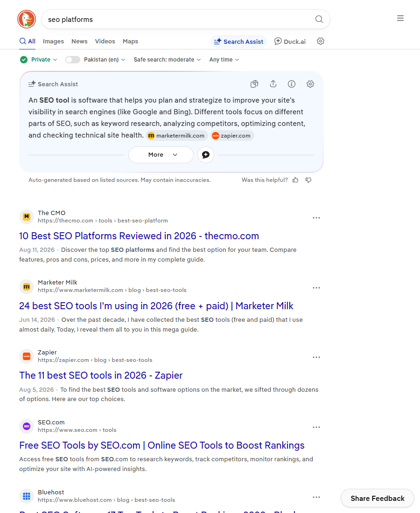
Task: Continue in Duck.ai chat bubble icon
Action: point(206,155)
